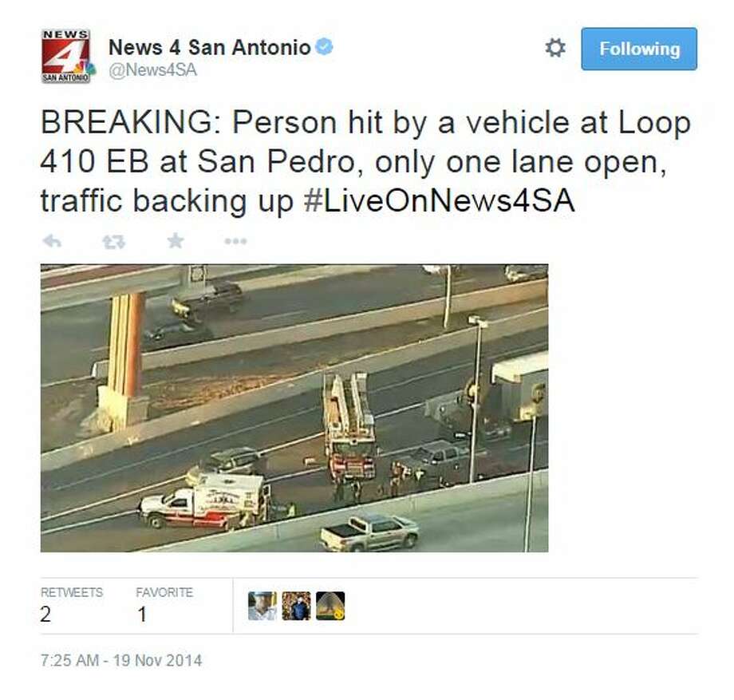Open the News 4 logo avatar

67,56
